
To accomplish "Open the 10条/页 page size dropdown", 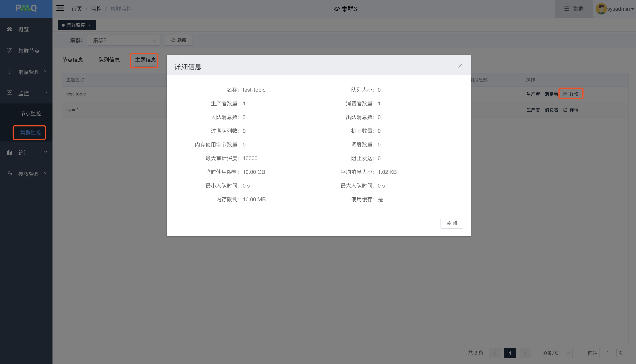I will pyautogui.click(x=553, y=353).
